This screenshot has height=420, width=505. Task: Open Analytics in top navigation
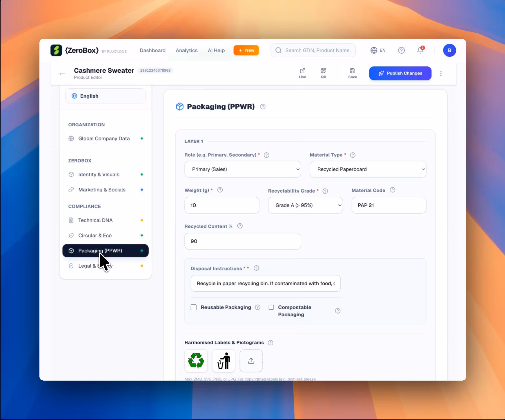(x=187, y=50)
